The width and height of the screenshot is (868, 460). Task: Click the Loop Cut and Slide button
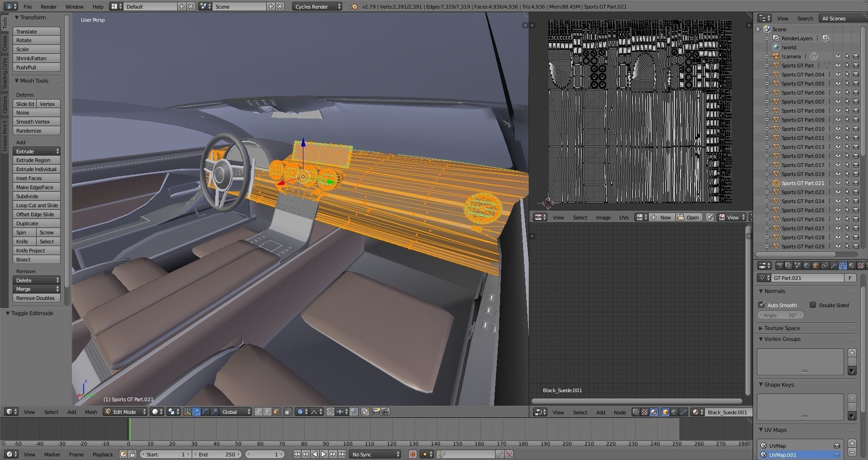pos(37,205)
